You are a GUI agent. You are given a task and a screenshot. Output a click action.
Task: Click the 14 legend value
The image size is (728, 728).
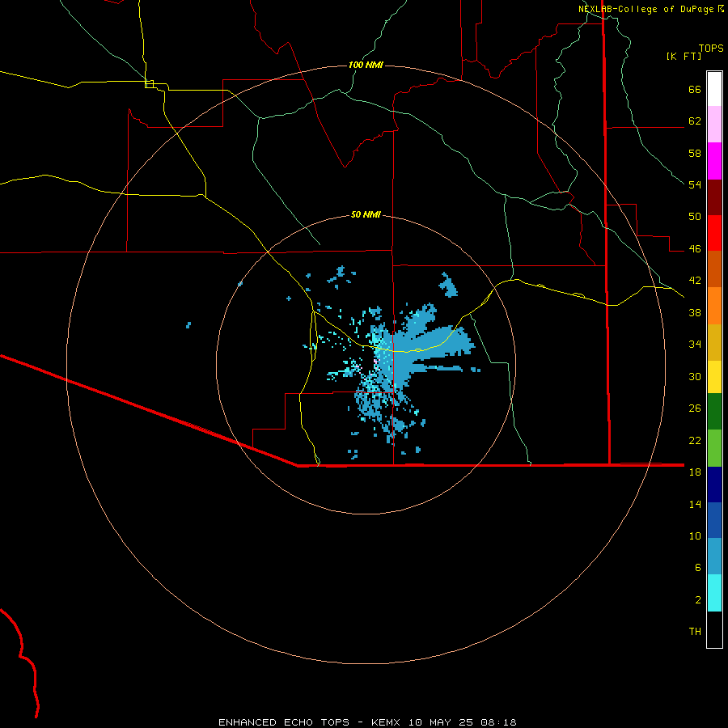coord(695,504)
